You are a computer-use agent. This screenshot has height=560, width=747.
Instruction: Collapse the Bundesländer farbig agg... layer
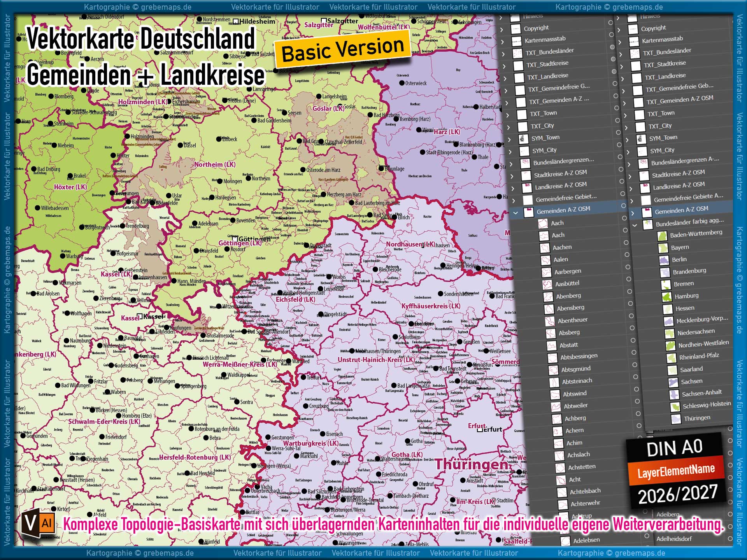pyautogui.click(x=635, y=225)
